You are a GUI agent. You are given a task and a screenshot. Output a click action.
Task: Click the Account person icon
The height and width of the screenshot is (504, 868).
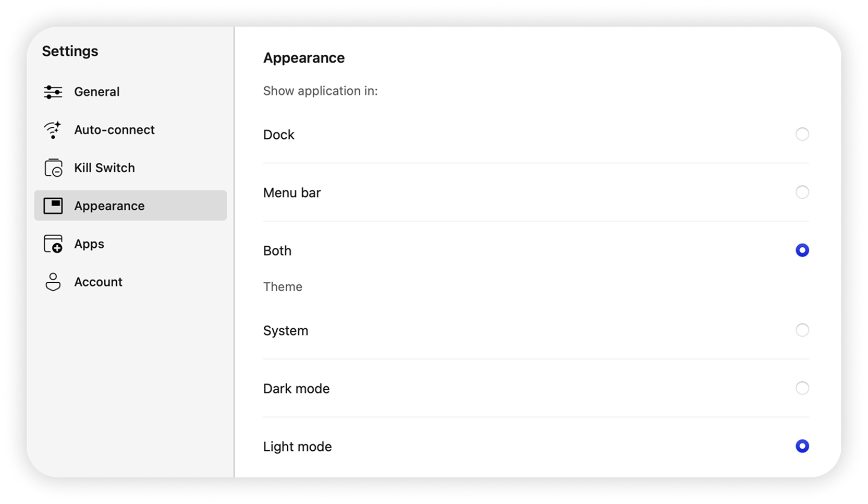[53, 282]
